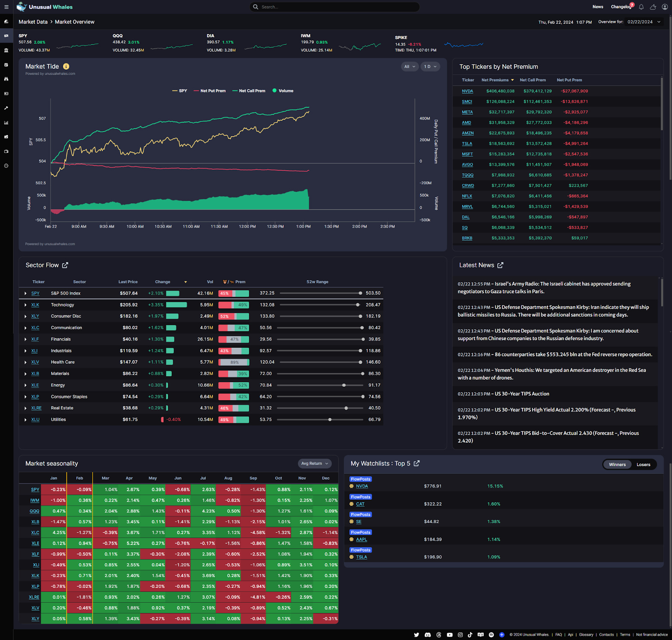Open the Overview date selector dropdown
The height and width of the screenshot is (640, 672).
coord(643,21)
